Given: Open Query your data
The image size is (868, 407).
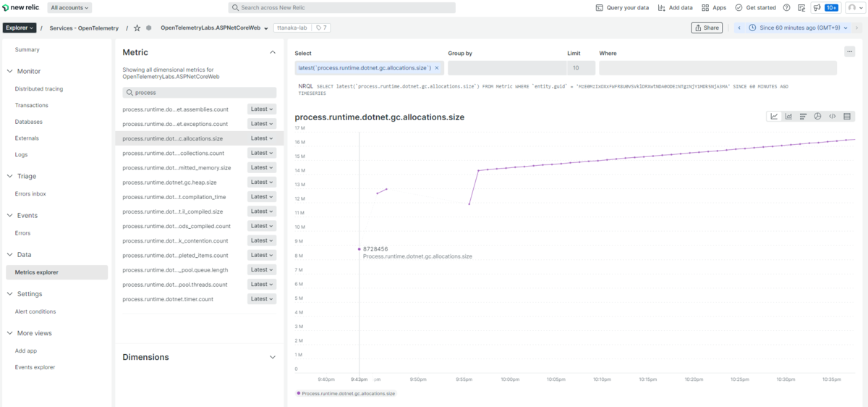Looking at the screenshot, I should 622,7.
